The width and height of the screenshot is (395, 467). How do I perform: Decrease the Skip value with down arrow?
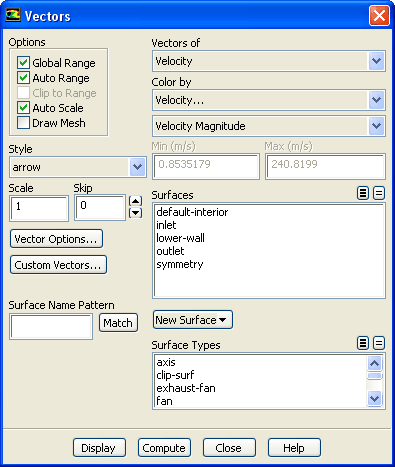pyautogui.click(x=135, y=213)
